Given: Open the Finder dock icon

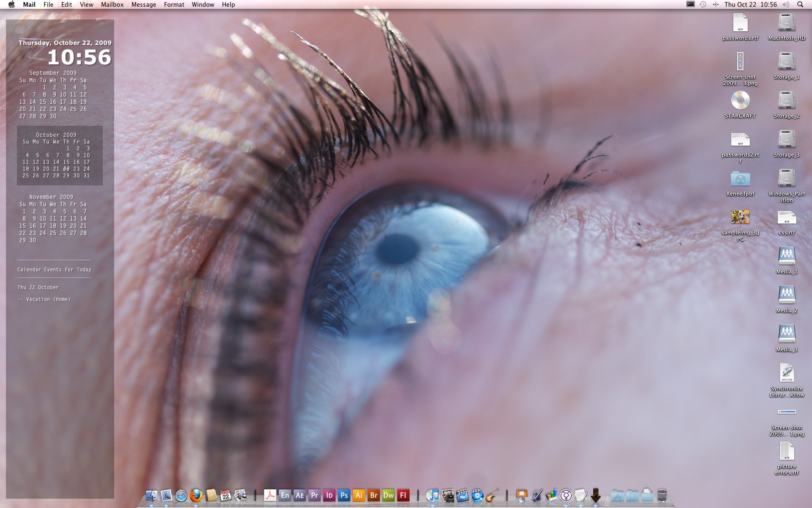Looking at the screenshot, I should (151, 495).
